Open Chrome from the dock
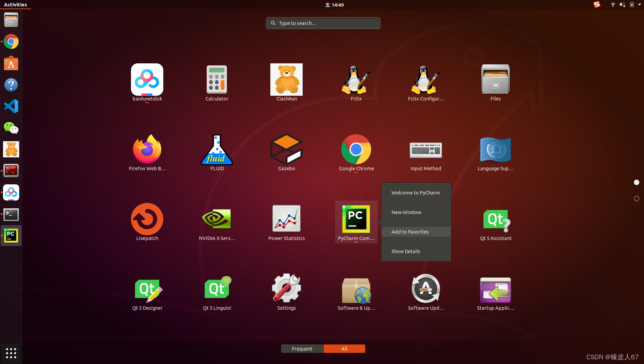 [x=11, y=41]
